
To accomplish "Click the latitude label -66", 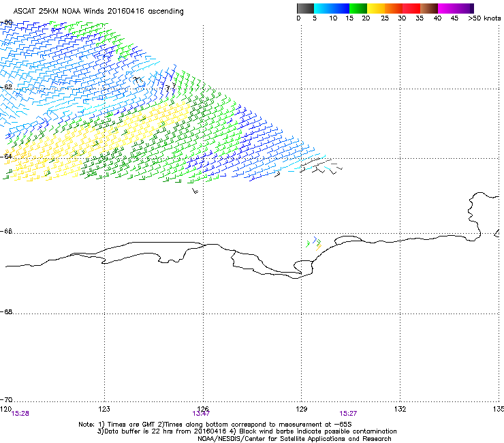I will (x=6, y=231).
